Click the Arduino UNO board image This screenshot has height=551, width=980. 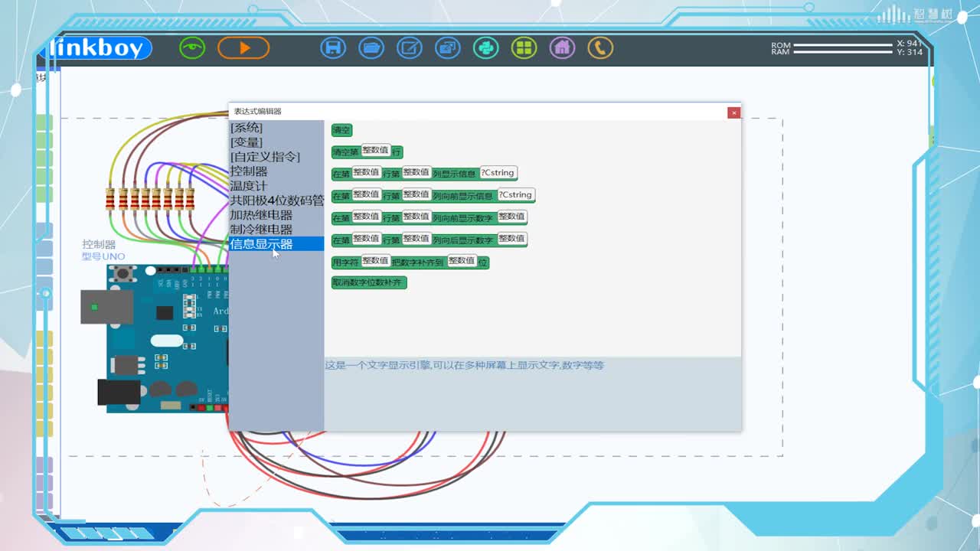[x=155, y=339]
